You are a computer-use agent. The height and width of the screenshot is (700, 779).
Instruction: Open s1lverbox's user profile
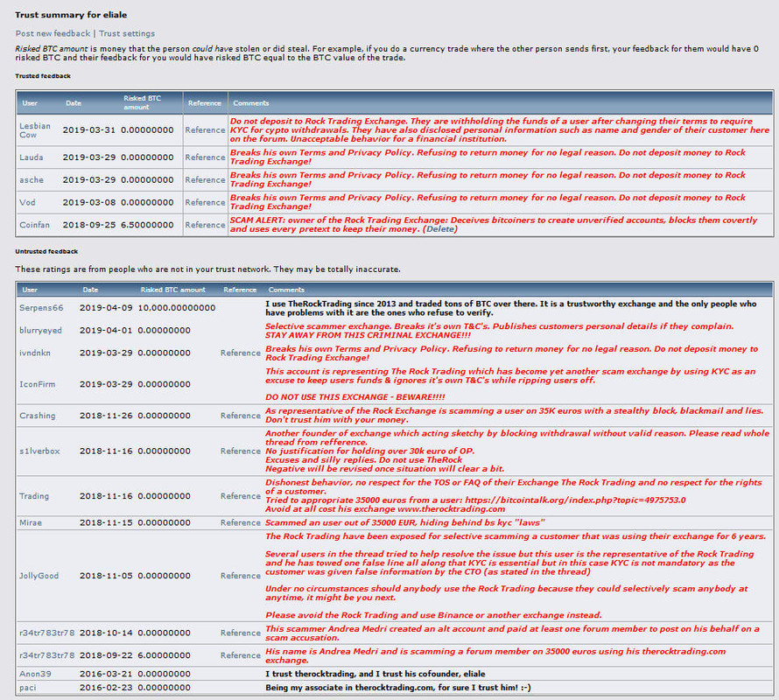tap(39, 451)
